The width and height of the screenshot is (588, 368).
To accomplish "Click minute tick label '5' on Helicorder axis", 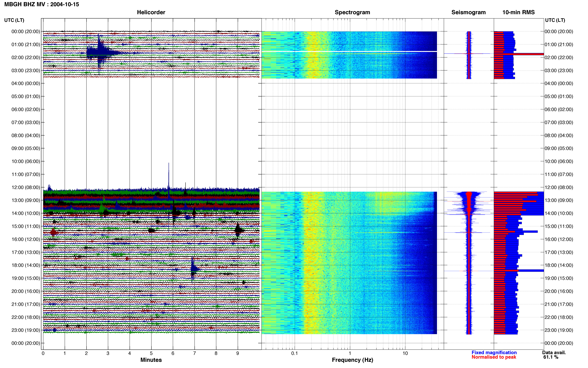I will 151,353.
